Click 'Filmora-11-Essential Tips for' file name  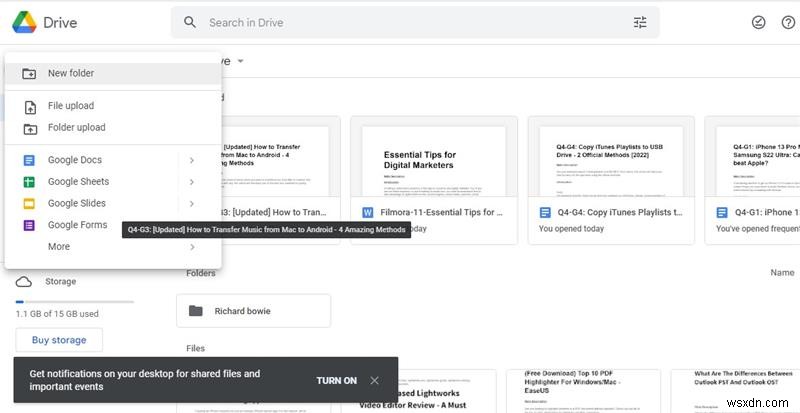click(441, 212)
